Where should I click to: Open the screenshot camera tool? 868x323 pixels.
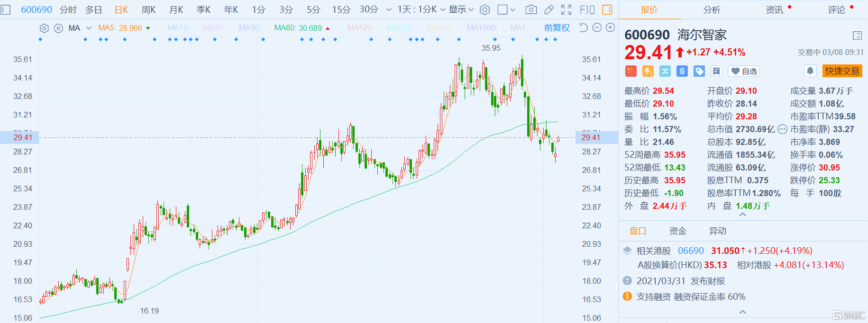coord(531,9)
